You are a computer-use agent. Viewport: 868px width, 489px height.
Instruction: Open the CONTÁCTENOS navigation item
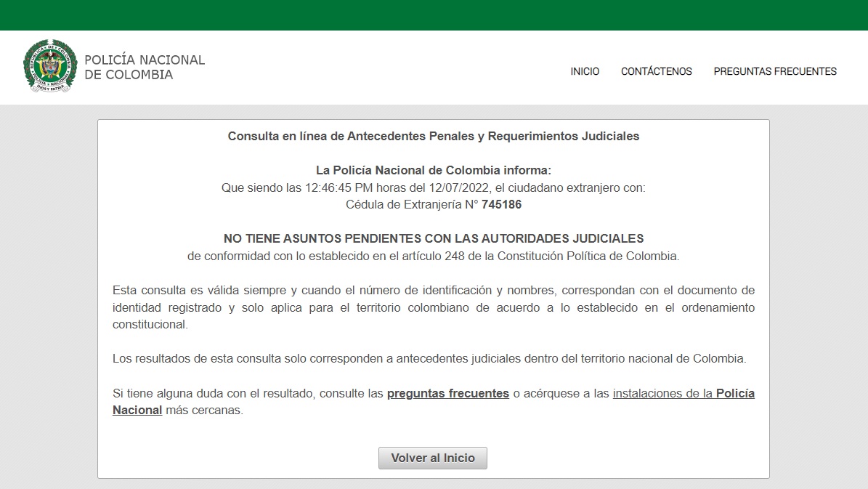point(656,71)
